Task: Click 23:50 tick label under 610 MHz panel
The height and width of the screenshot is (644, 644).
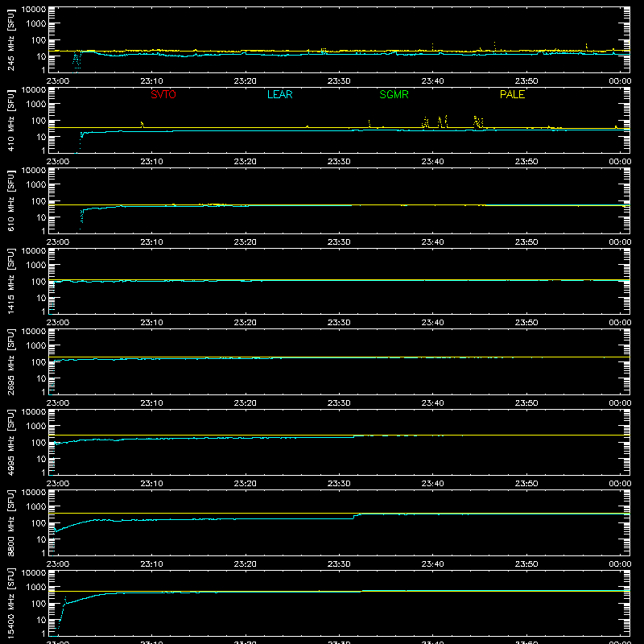Action: (526, 242)
